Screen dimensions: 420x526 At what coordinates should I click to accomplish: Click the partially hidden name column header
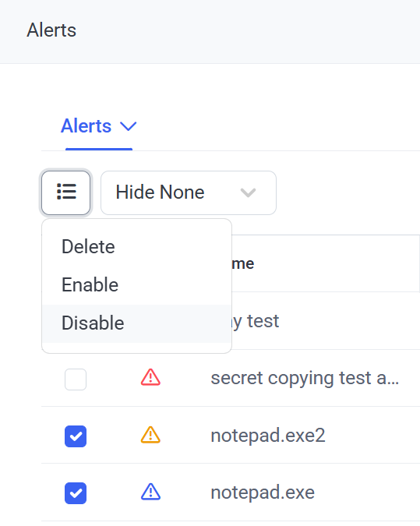(243, 263)
